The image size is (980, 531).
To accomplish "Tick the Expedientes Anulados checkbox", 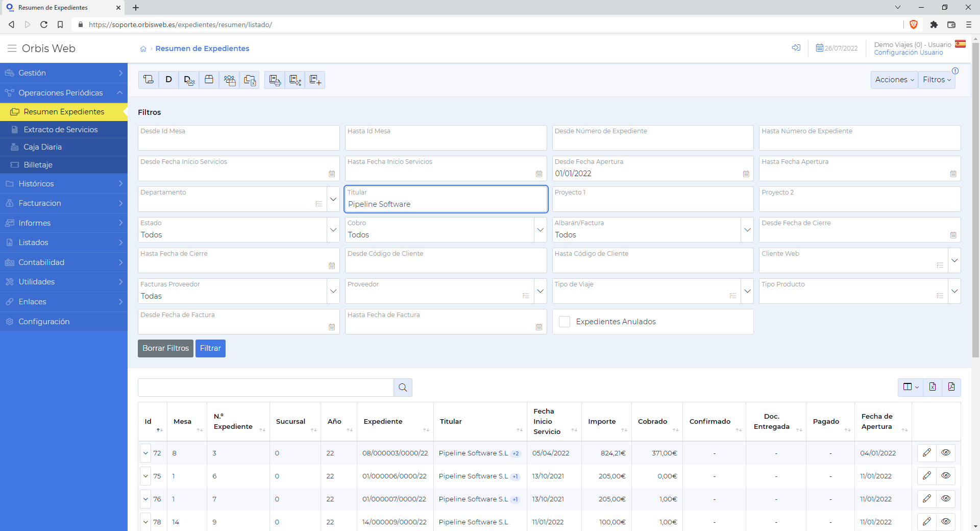I will coord(565,322).
